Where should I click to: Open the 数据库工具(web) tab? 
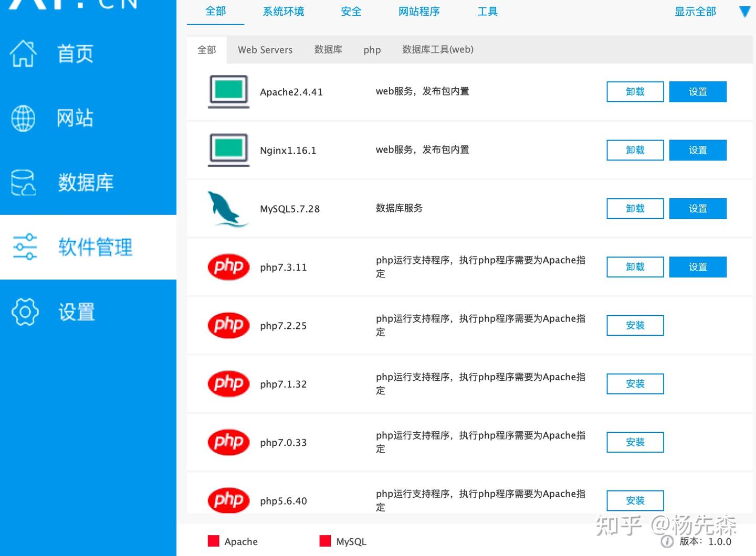437,49
